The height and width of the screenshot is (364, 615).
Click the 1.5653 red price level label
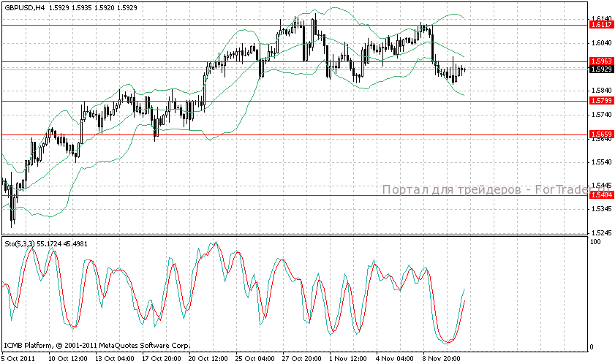[600, 134]
